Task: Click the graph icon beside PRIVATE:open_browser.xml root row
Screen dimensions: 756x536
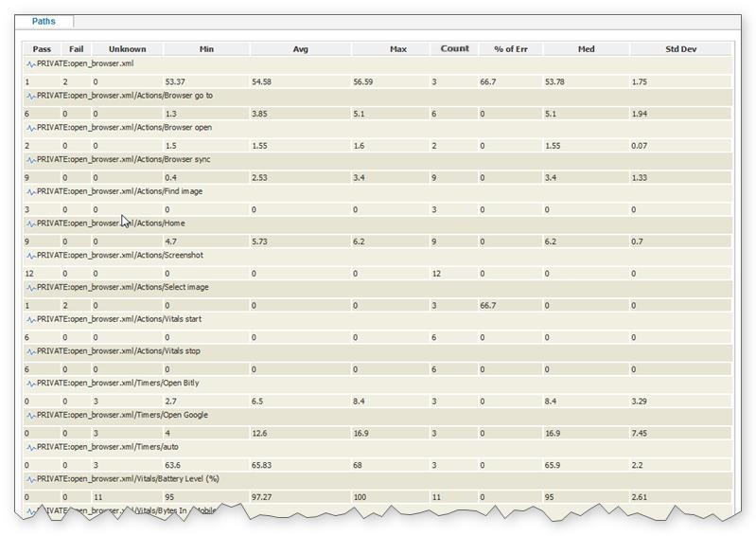Action: 30,64
